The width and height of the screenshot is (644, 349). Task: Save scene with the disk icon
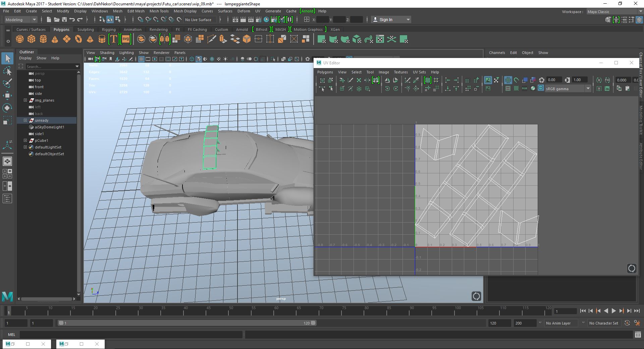64,20
